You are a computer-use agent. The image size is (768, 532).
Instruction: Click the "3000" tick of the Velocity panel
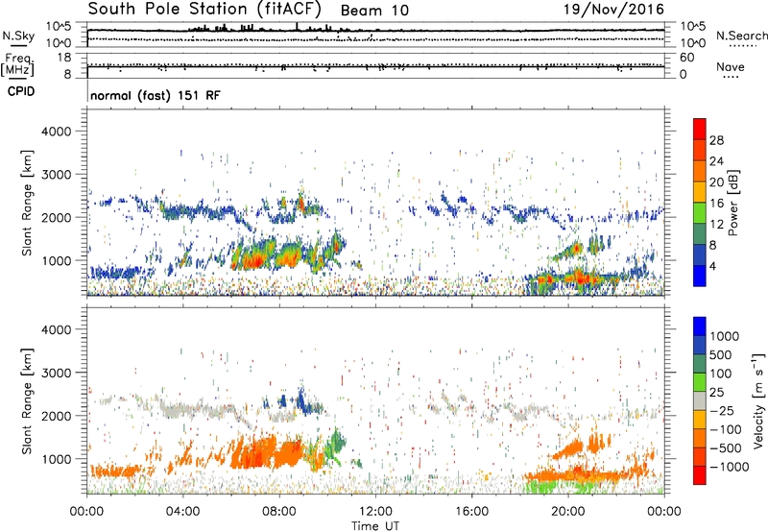pos(56,373)
